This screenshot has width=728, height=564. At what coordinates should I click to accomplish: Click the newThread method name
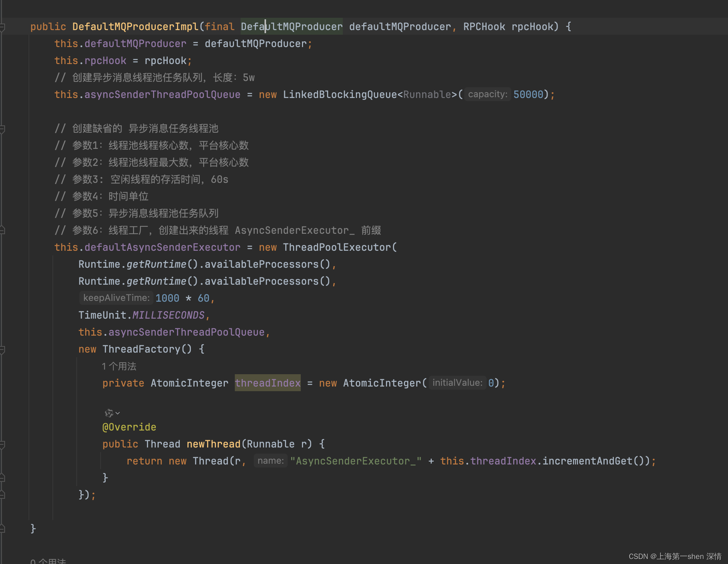click(x=213, y=444)
